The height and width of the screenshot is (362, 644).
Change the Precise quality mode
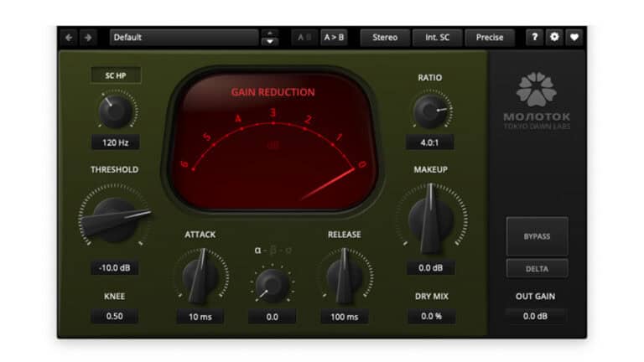click(490, 38)
